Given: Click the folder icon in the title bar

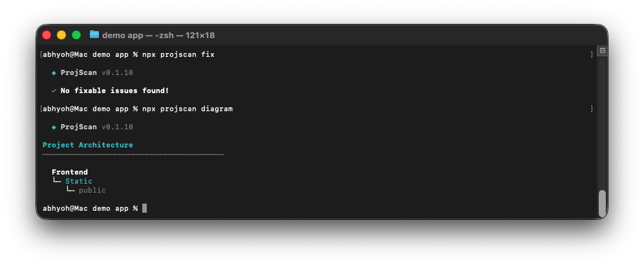Looking at the screenshot, I should coord(94,35).
